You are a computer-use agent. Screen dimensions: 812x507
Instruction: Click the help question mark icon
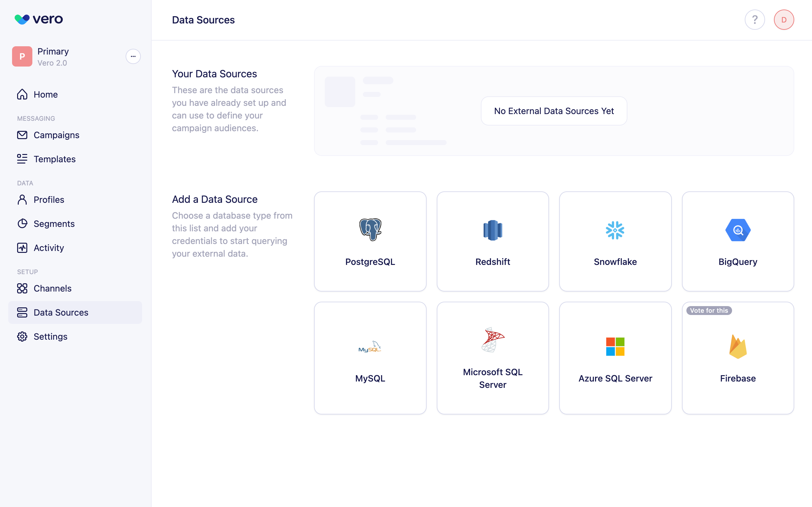(755, 19)
